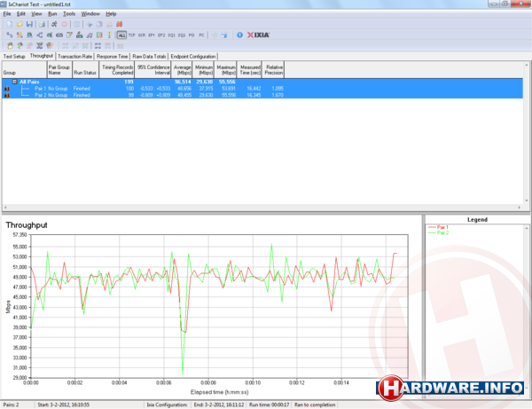Click the Run Status column header
Image resolution: width=532 pixels, height=409 pixels.
(85, 68)
